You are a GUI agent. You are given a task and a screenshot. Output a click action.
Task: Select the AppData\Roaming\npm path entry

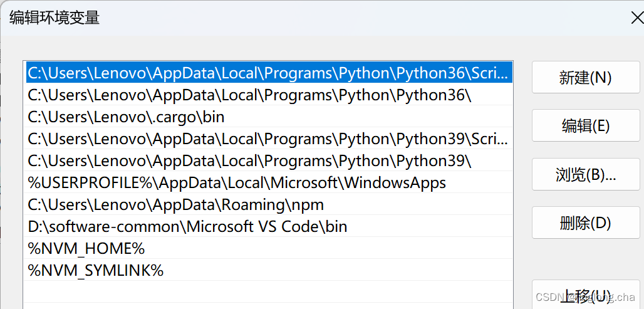point(269,204)
